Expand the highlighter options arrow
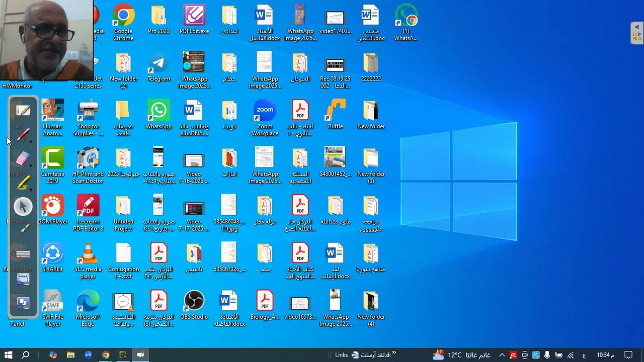644x362 pixels. coord(31,190)
